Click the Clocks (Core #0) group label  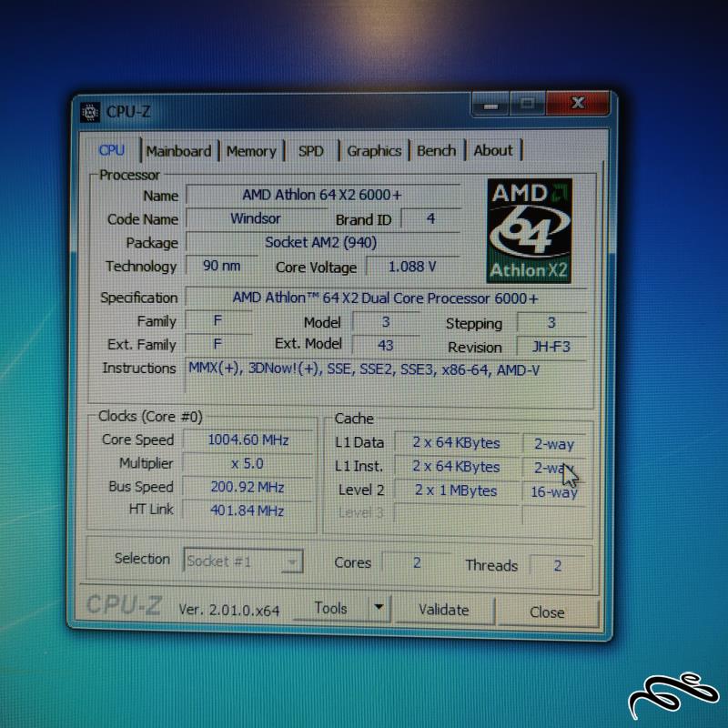pos(150,417)
